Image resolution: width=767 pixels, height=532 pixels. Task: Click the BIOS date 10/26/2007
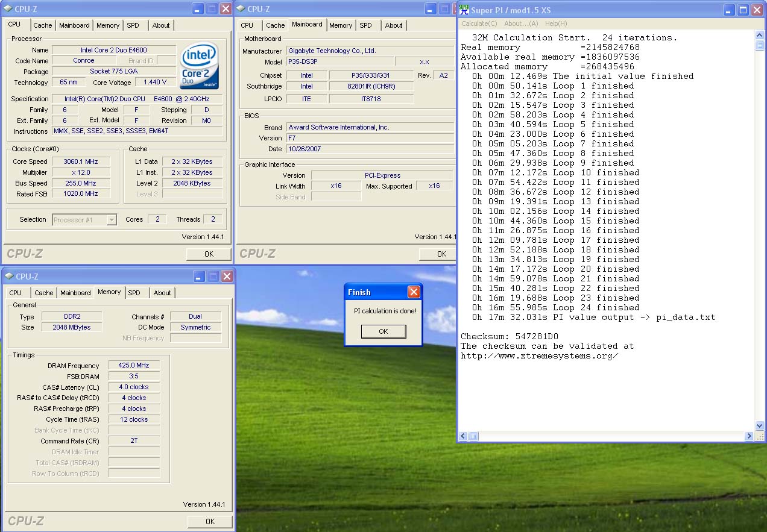370,149
